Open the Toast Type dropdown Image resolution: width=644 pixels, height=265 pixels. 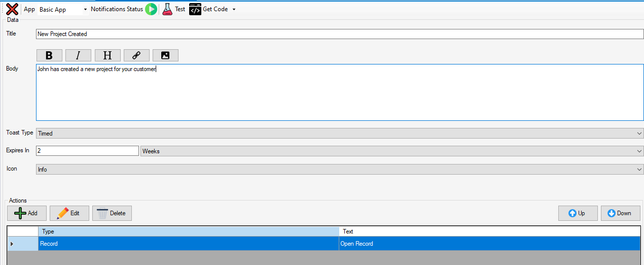click(340, 133)
